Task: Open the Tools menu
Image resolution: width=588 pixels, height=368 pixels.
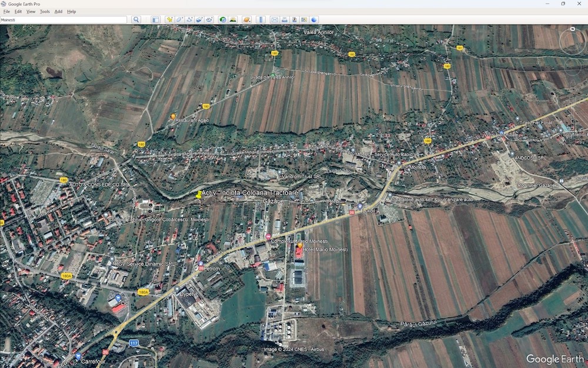Action: tap(45, 11)
